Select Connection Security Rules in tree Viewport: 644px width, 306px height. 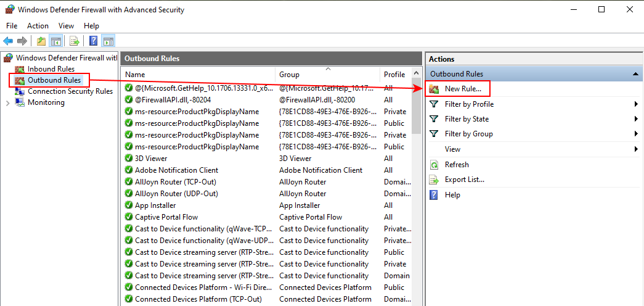70,91
